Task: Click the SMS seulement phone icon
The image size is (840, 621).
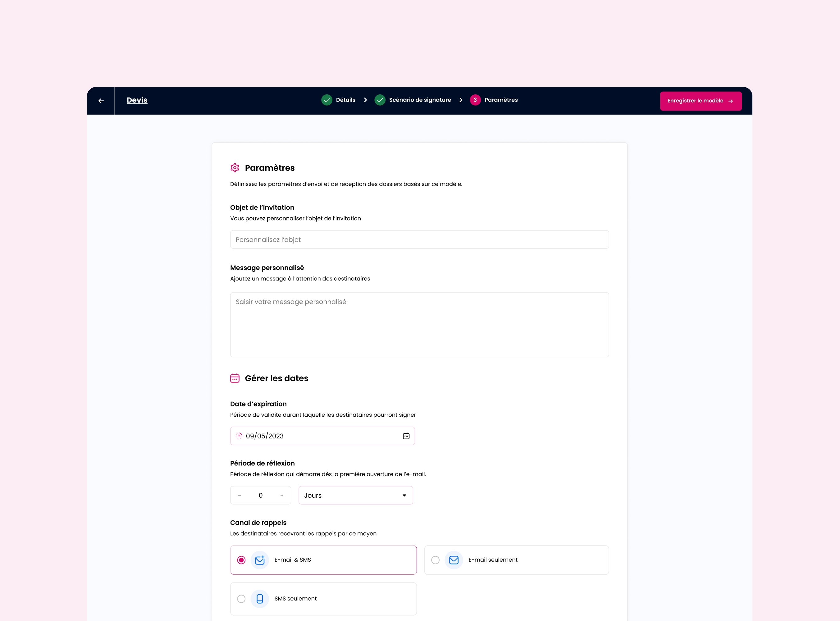Action: [260, 599]
